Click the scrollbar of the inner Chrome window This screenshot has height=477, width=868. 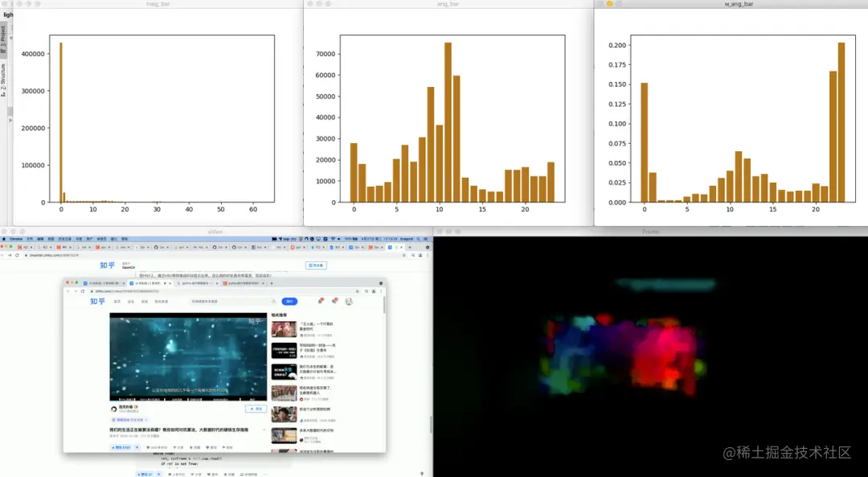point(383,306)
